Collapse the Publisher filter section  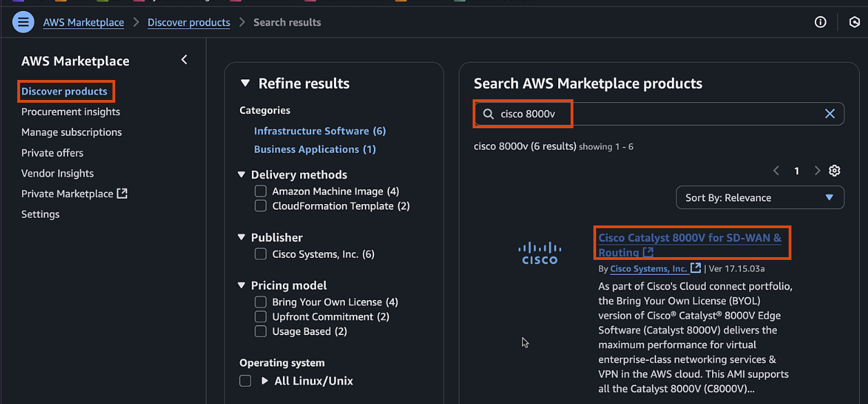tap(241, 237)
